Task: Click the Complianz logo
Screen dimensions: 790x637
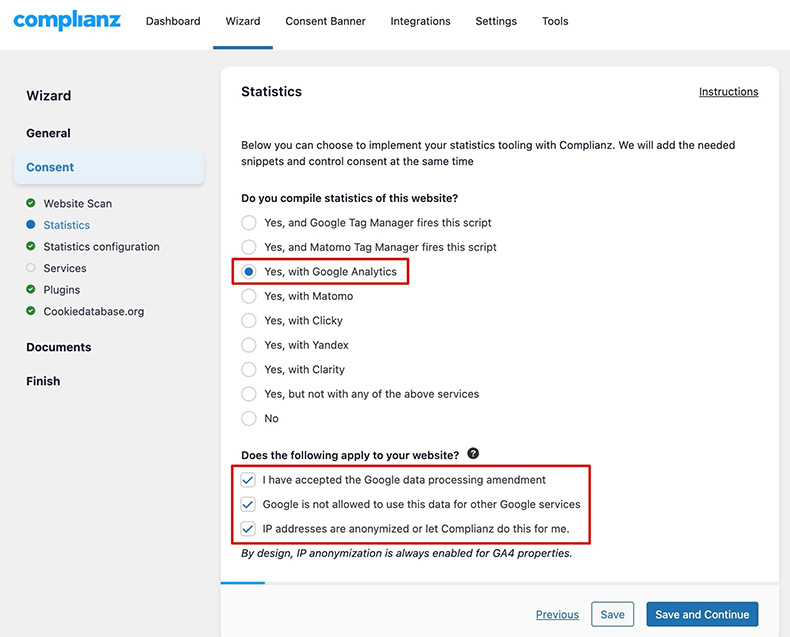Action: pos(67,20)
